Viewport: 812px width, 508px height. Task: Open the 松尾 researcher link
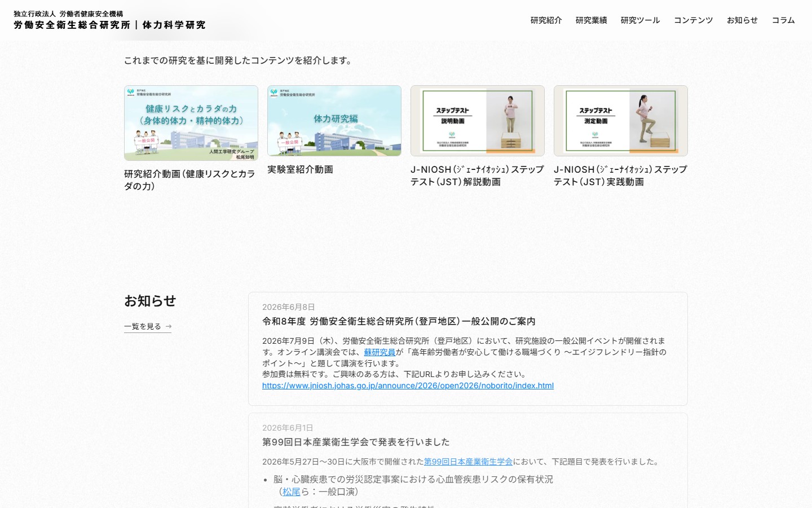[x=292, y=492]
